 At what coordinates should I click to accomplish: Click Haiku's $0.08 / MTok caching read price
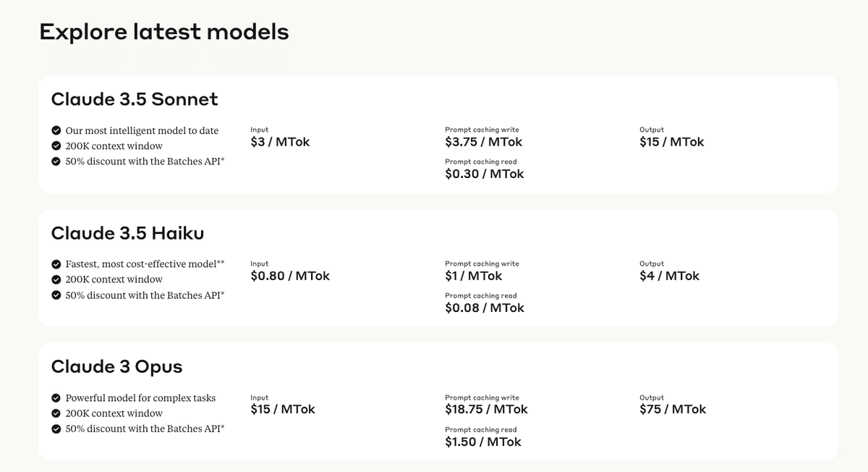pos(485,308)
